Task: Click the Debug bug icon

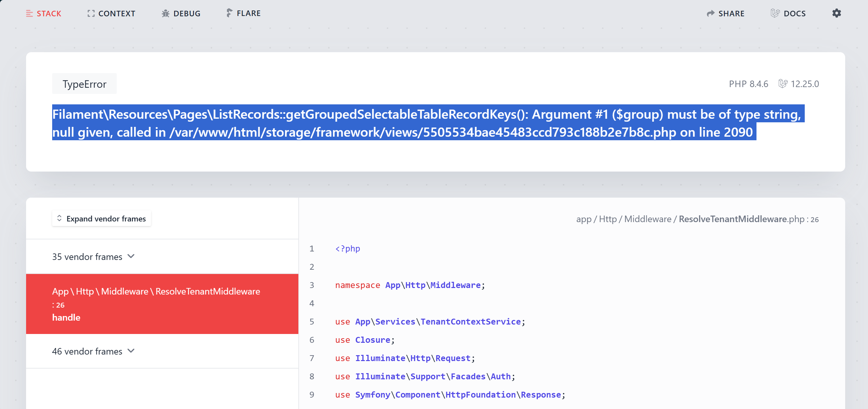Action: (x=165, y=13)
